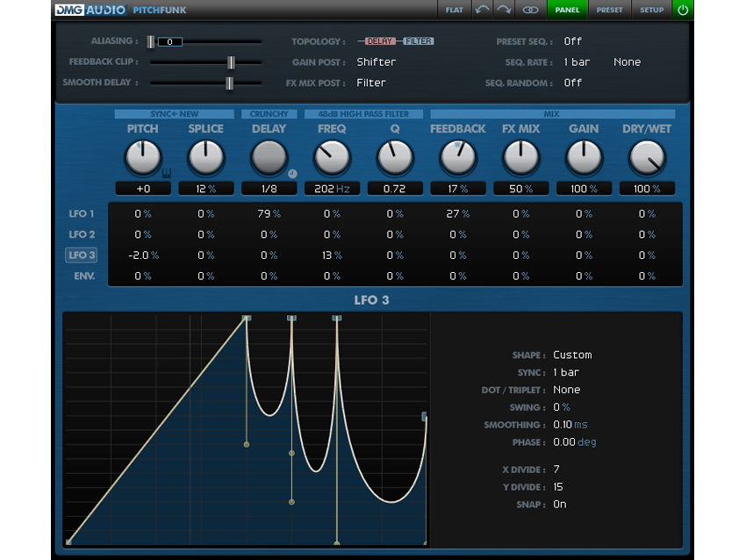Open the Shape dropdown showing Custom
The height and width of the screenshot is (560, 746).
click(x=572, y=355)
